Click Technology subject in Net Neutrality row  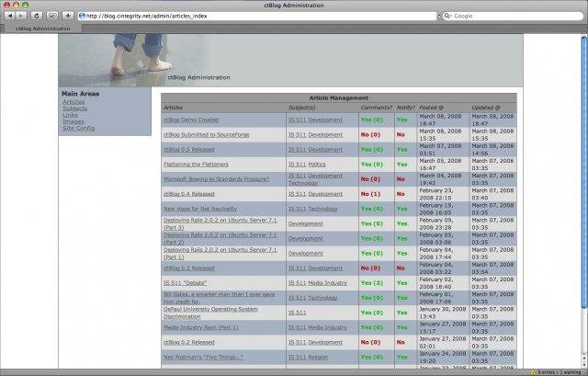click(322, 209)
